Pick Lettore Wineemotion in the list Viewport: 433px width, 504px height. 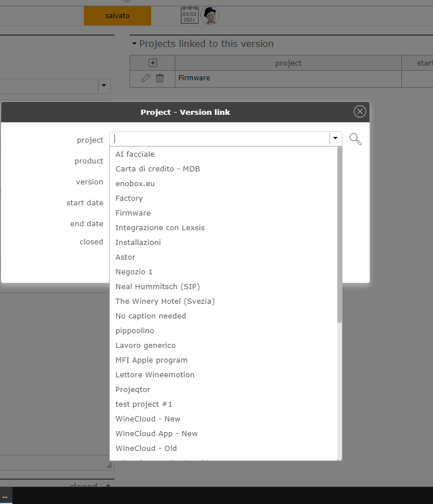[224, 375]
